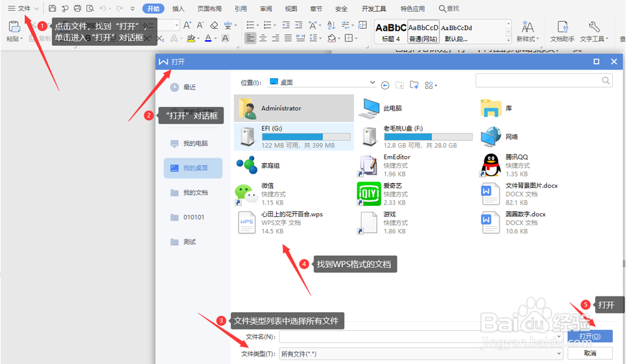Click the Redo arrow icon

pyautogui.click(x=119, y=8)
